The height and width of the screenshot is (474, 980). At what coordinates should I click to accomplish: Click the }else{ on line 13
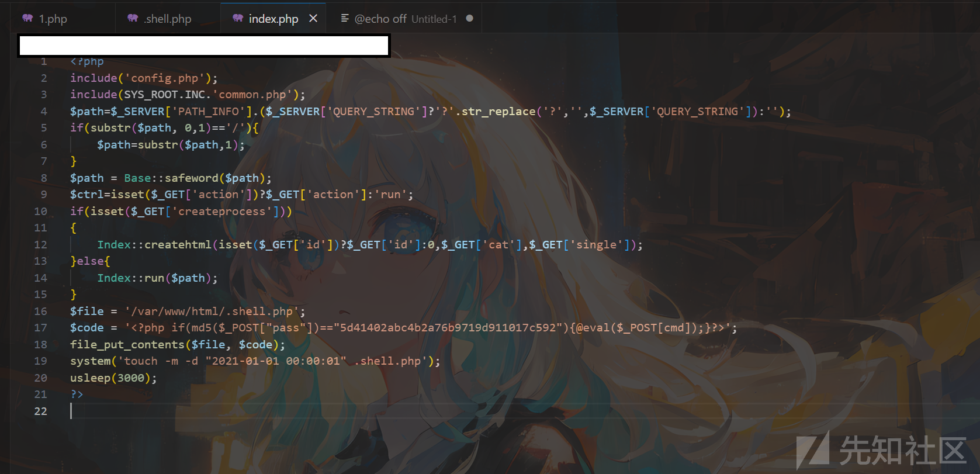(90, 261)
